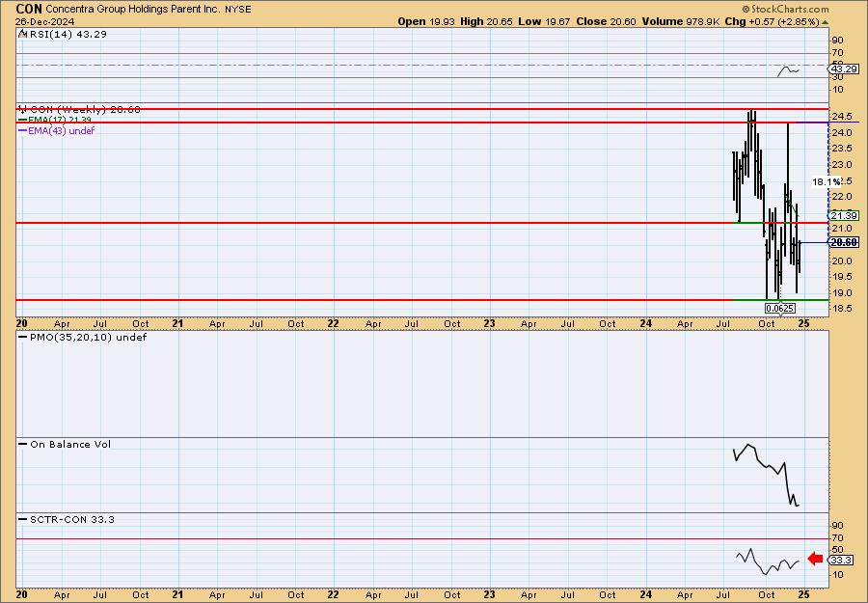This screenshot has height=603, width=868.
Task: Select the Open 19.93 value
Action: (x=426, y=21)
